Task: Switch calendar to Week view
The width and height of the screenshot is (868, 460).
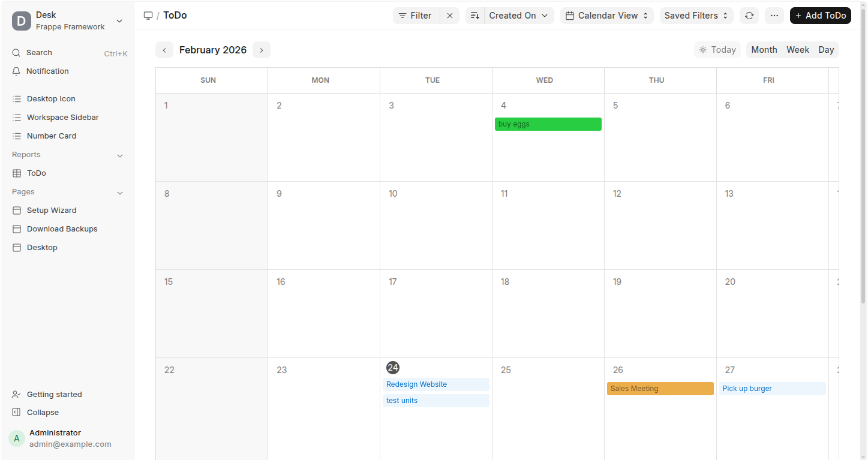Action: click(x=797, y=50)
